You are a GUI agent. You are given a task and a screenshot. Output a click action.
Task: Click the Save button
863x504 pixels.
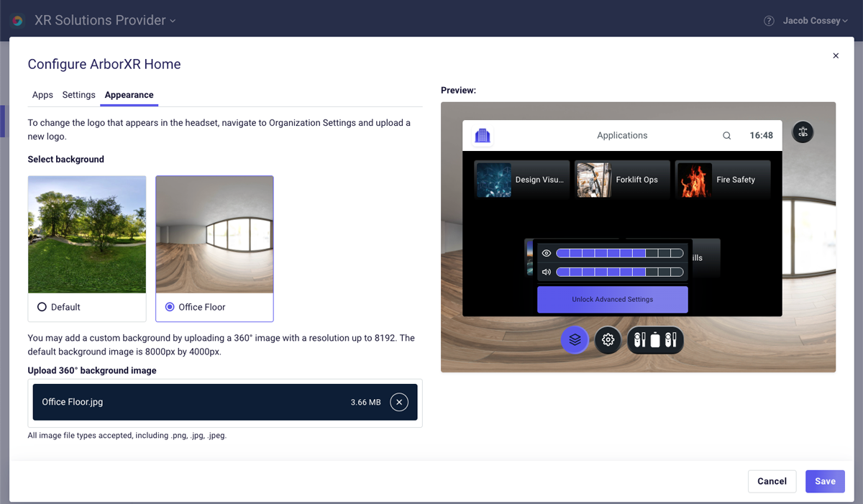click(825, 481)
